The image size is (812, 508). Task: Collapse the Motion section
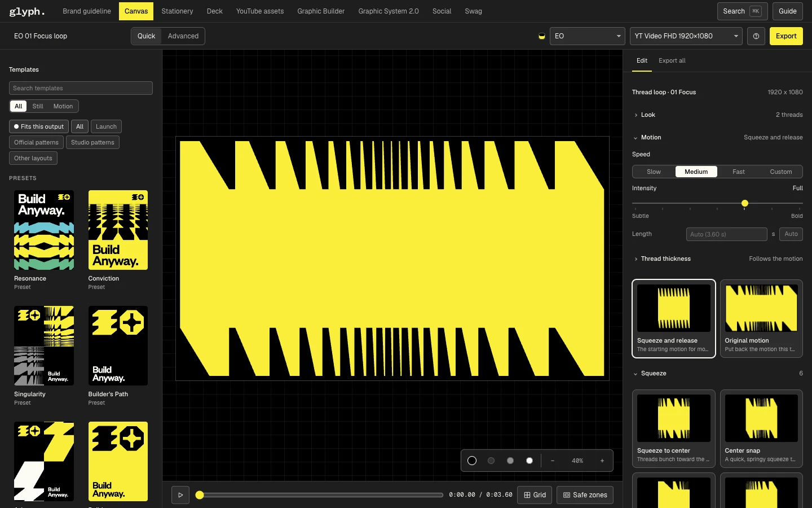[717, 137]
